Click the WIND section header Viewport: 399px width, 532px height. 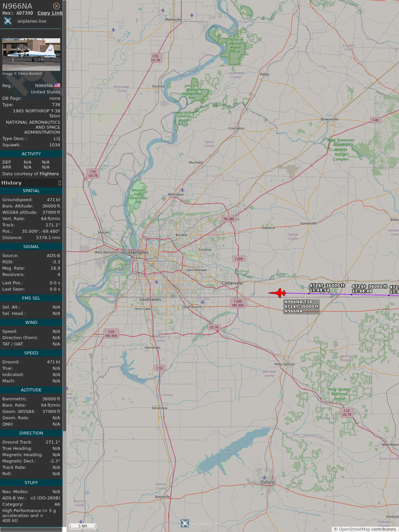coord(31,323)
